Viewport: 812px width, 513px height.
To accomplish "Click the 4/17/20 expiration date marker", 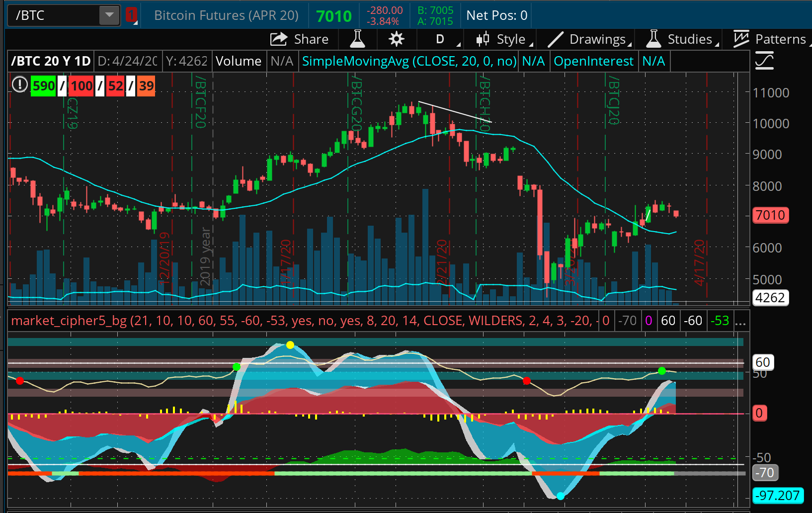I will (700, 262).
